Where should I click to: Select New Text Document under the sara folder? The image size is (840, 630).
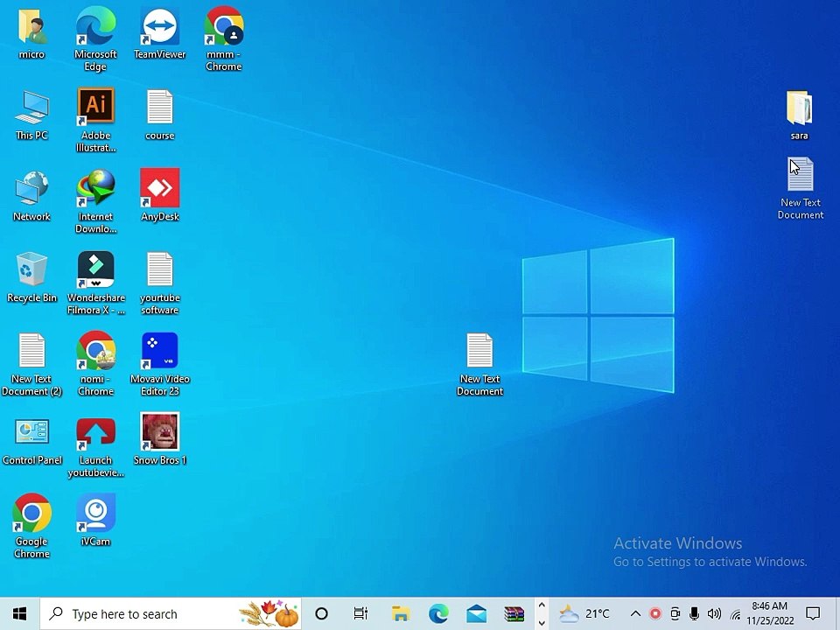[x=801, y=188]
